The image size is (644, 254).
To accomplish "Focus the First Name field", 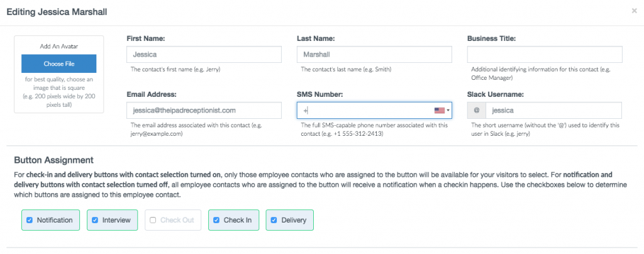I will pyautogui.click(x=204, y=54).
